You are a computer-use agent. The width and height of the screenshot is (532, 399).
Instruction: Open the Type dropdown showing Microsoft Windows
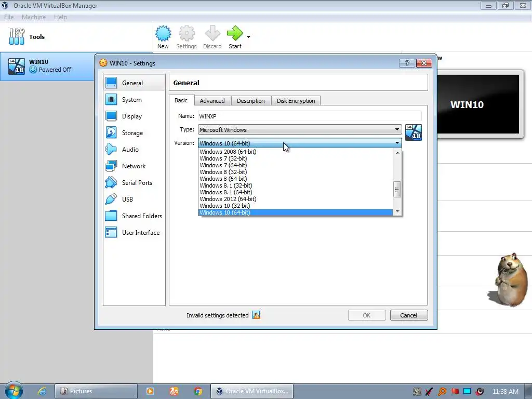300,129
